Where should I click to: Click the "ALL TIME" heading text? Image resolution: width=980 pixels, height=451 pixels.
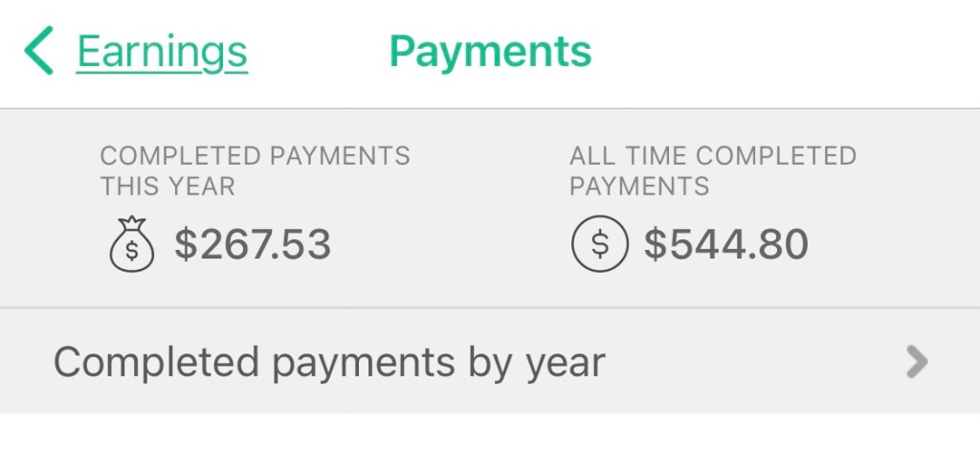pyautogui.click(x=629, y=155)
